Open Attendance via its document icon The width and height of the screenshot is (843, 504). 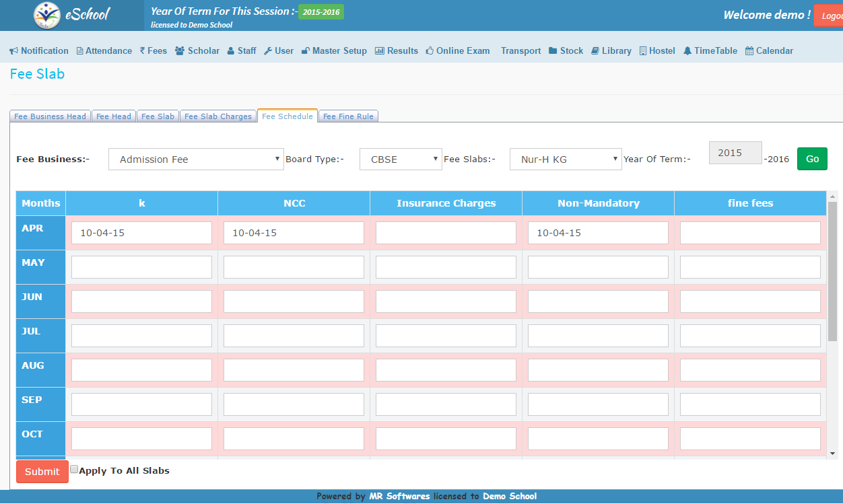(x=79, y=51)
